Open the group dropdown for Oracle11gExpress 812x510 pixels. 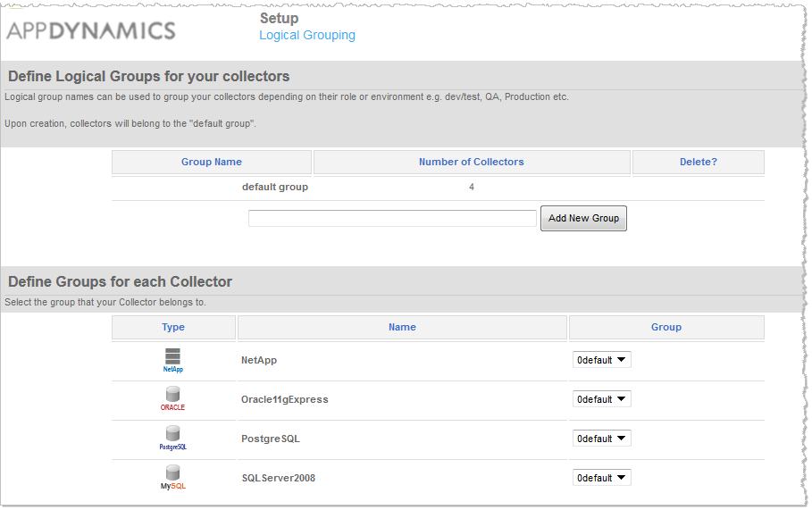[601, 399]
